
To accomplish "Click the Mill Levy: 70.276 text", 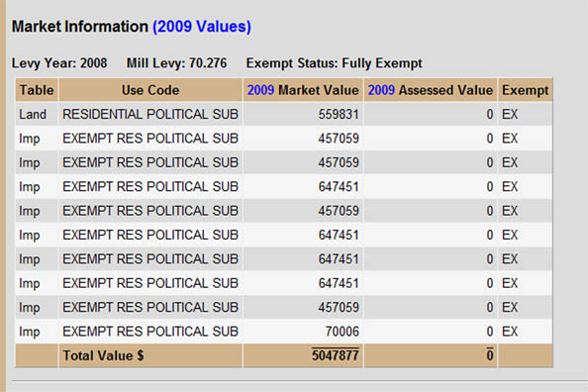I will tap(176, 63).
